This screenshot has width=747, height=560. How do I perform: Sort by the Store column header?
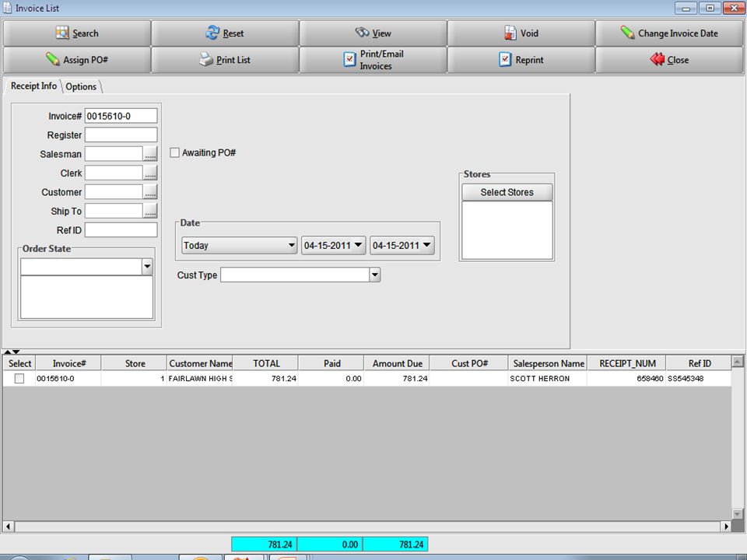click(x=135, y=363)
